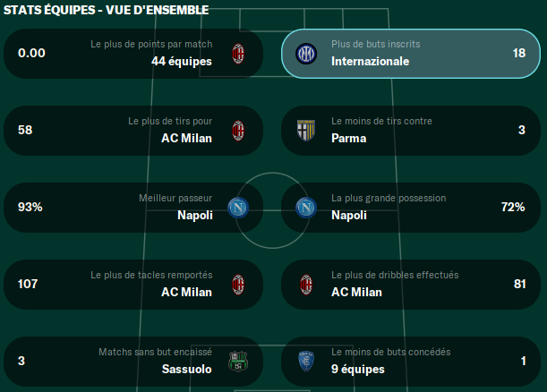The image size is (547, 392).
Task: Click the Parma crest icon
Action: (306, 131)
